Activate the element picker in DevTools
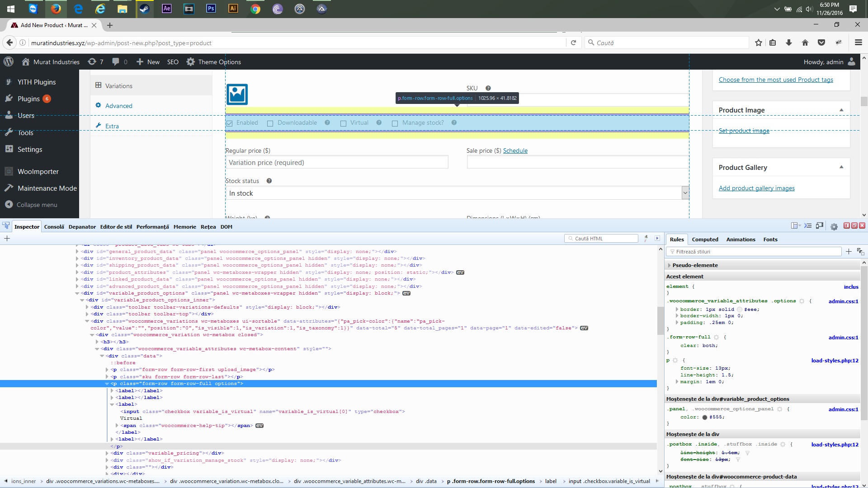 click(6, 226)
